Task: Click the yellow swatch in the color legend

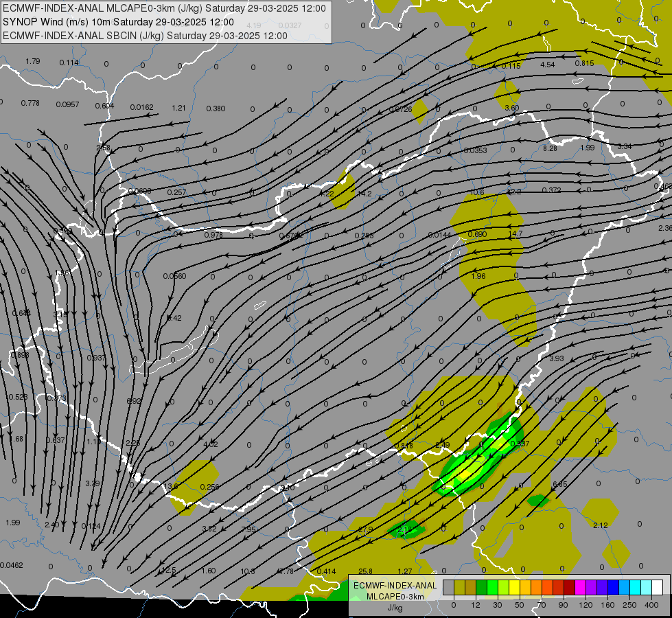Action: coord(514,587)
